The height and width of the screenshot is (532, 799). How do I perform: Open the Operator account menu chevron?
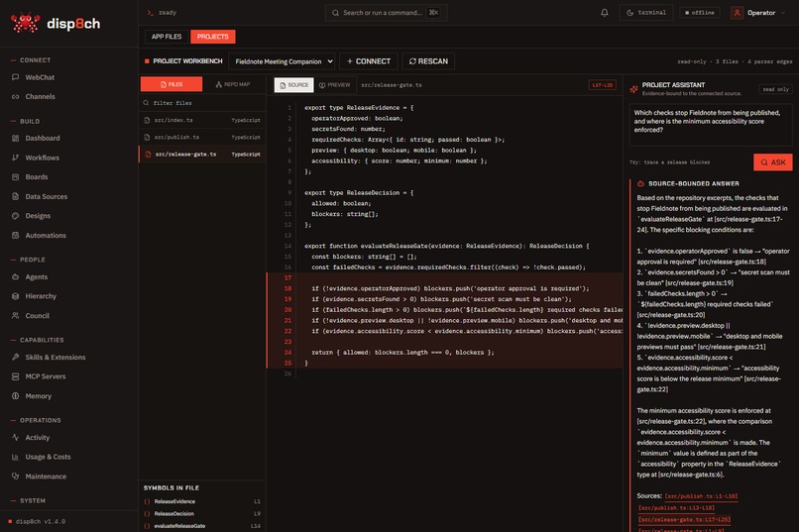(783, 13)
